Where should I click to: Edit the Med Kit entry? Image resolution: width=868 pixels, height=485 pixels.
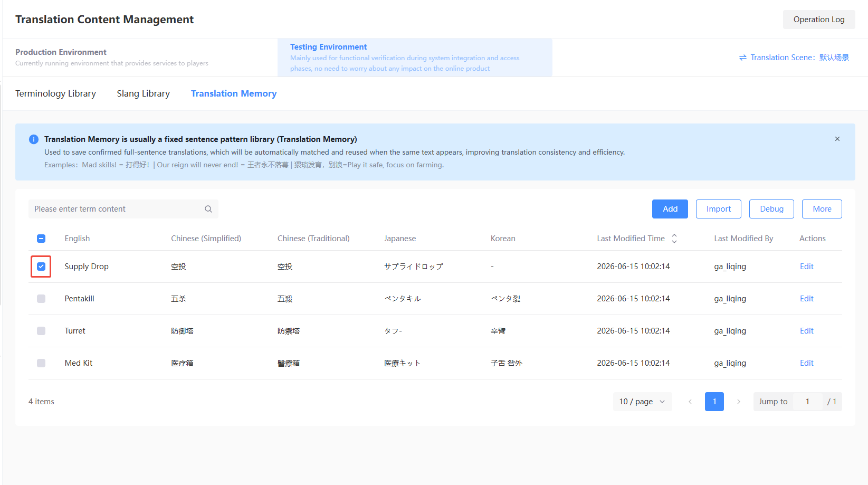(807, 363)
